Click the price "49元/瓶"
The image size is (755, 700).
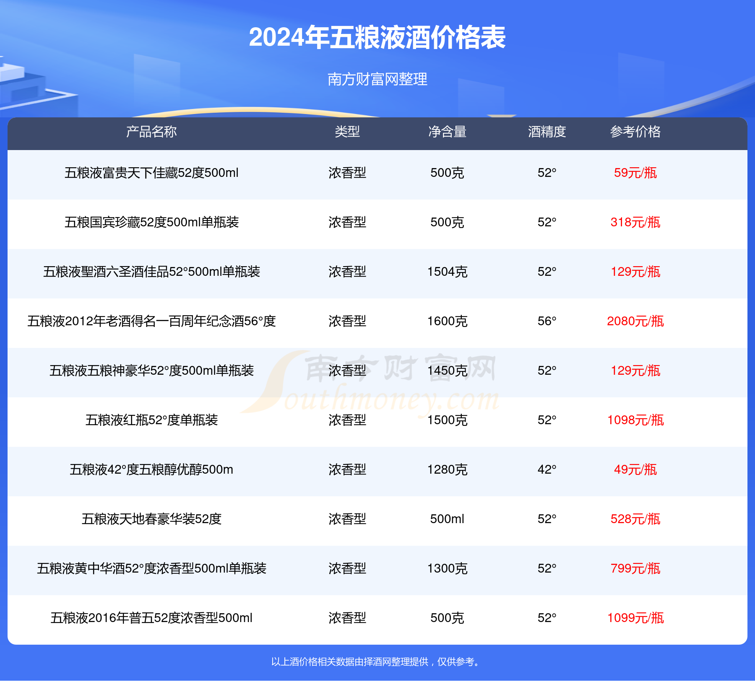click(635, 469)
